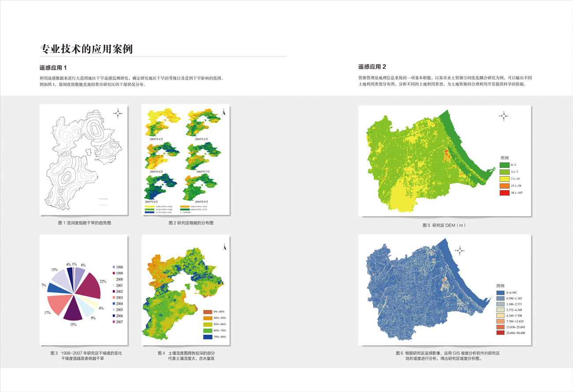Select the orange 15.1–38 legend swatch
The height and width of the screenshot is (392, 573).
click(x=504, y=186)
